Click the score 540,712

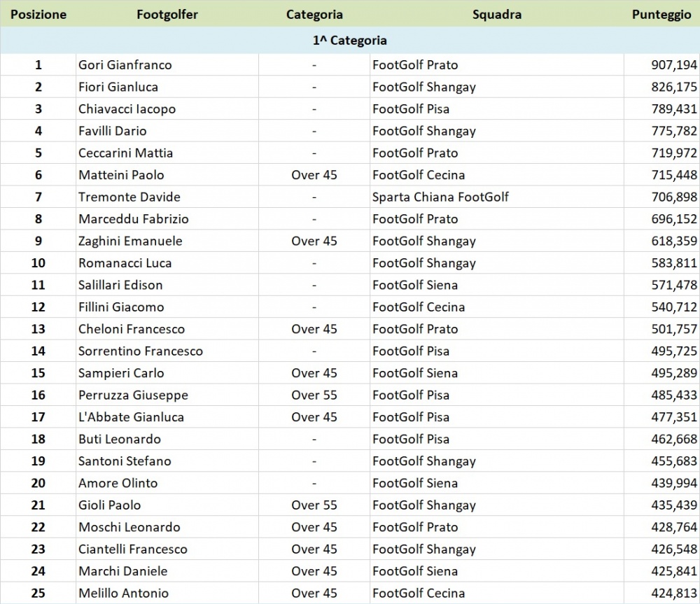coord(674,307)
